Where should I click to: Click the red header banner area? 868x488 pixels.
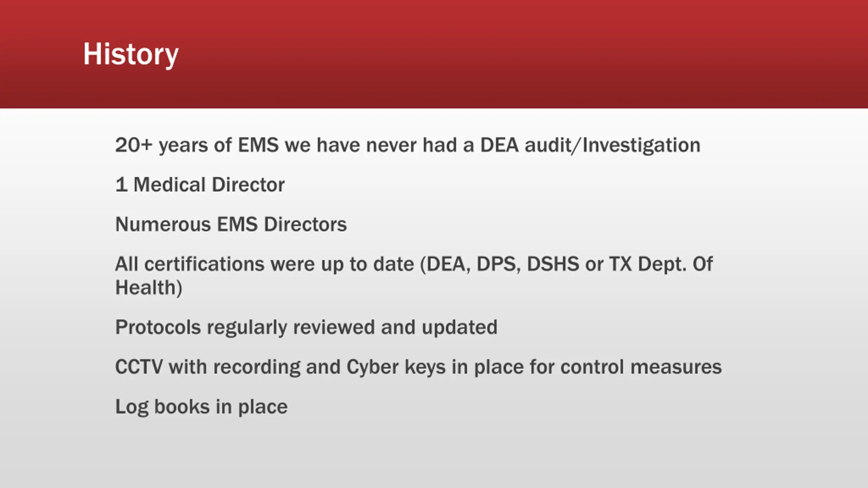(434, 54)
